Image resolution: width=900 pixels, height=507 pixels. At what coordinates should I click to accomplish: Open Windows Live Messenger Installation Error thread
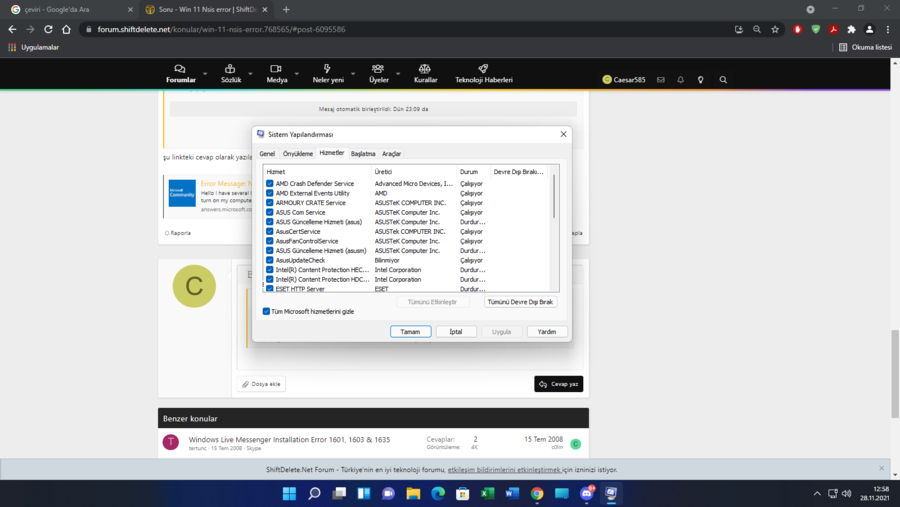tap(289, 439)
